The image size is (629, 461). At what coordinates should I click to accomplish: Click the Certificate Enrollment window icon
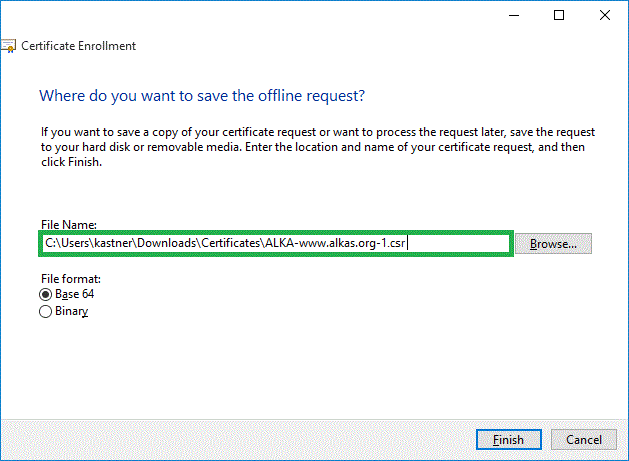tap(7, 46)
